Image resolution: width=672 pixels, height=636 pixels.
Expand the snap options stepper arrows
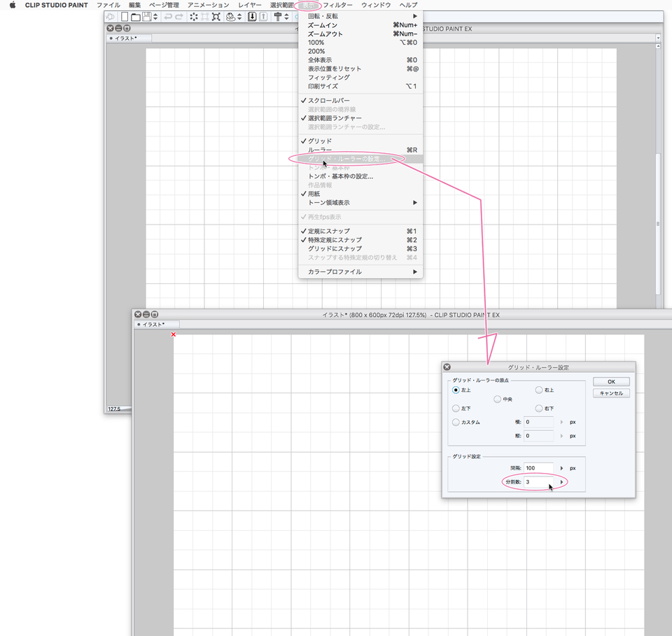(x=286, y=17)
